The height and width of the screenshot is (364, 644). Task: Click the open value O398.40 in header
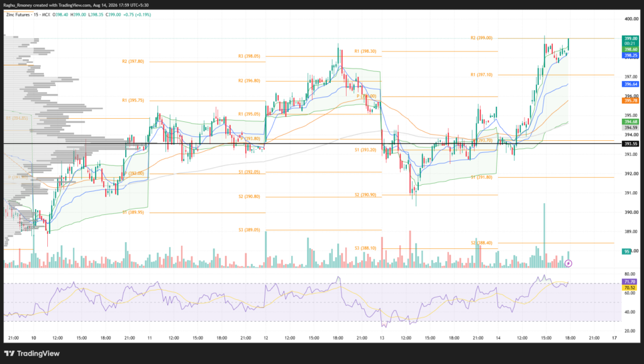61,14
